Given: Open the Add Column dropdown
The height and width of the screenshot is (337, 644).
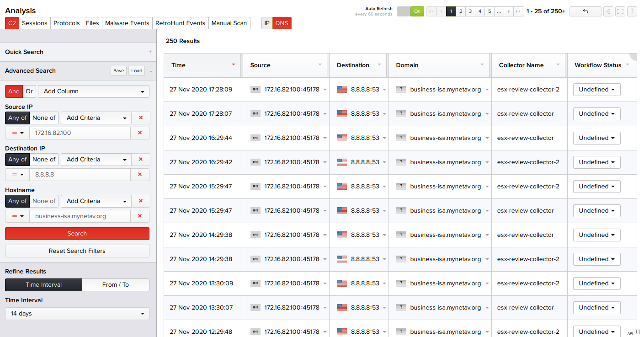Looking at the screenshot, I should tap(93, 91).
